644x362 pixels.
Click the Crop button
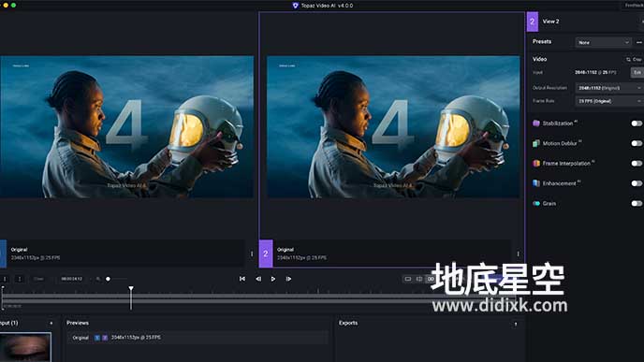tap(634, 60)
